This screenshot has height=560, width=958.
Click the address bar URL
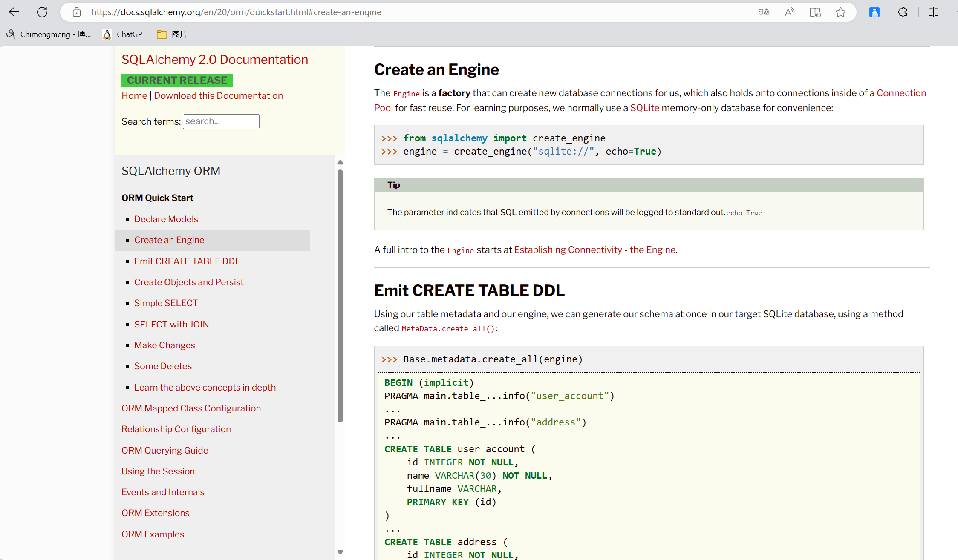(x=237, y=12)
